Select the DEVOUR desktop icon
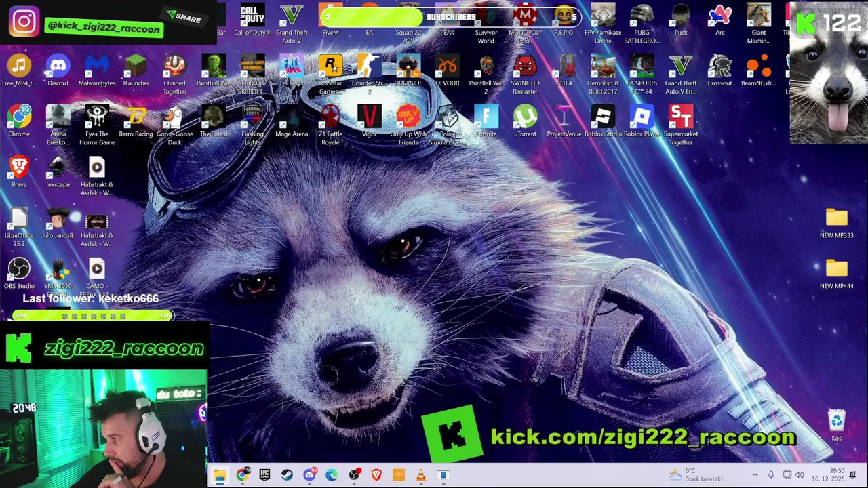The width and height of the screenshot is (868, 488). [x=447, y=70]
